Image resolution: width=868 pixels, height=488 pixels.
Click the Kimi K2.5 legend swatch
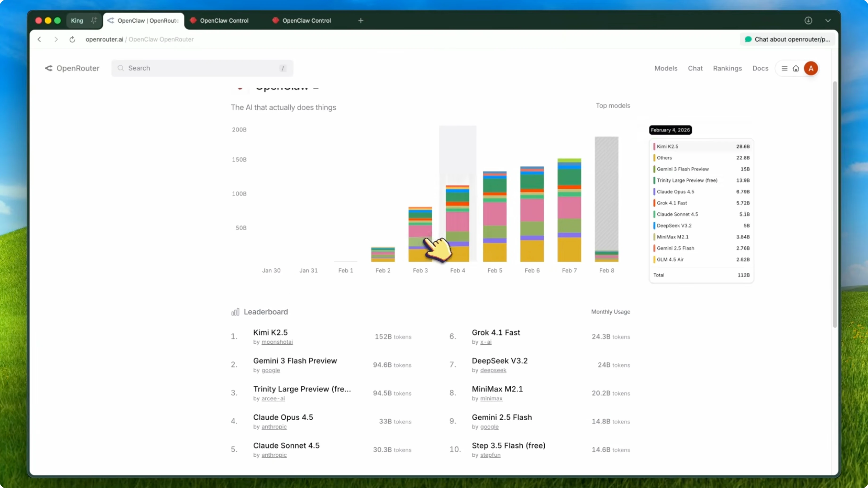click(x=654, y=146)
